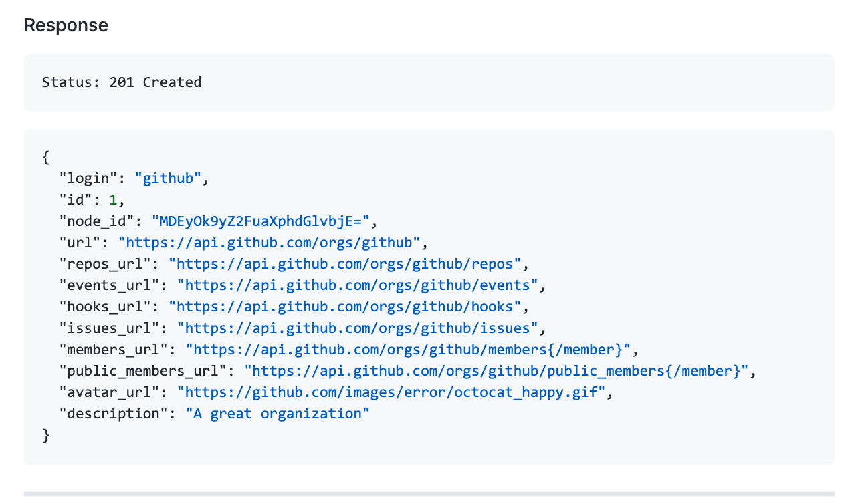This screenshot has height=504, width=856.
Task: Click the opening curly brace of the JSON
Action: point(45,157)
